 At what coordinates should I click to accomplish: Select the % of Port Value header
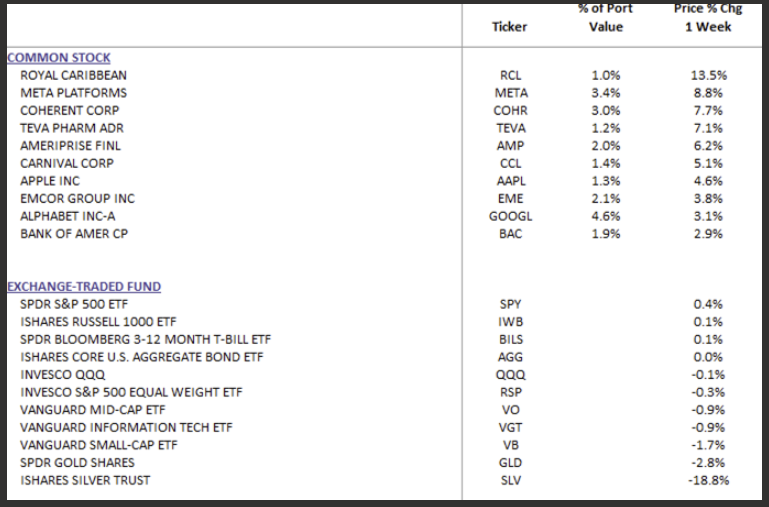pos(605,18)
